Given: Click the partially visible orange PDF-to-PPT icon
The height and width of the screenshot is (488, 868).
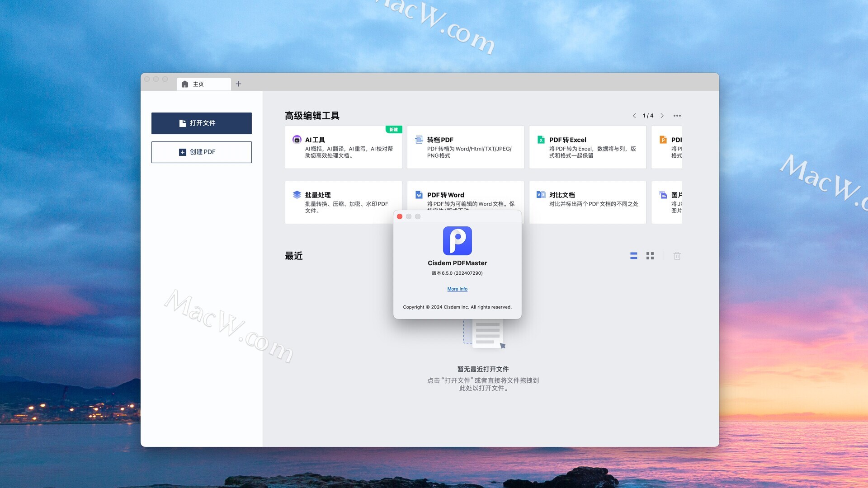Looking at the screenshot, I should pyautogui.click(x=663, y=140).
